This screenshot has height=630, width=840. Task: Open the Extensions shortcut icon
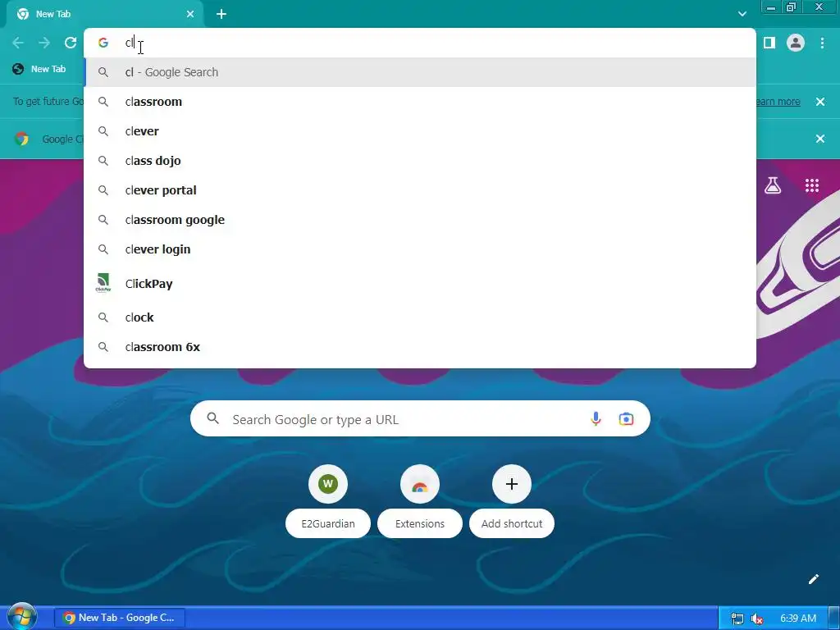[x=420, y=484]
